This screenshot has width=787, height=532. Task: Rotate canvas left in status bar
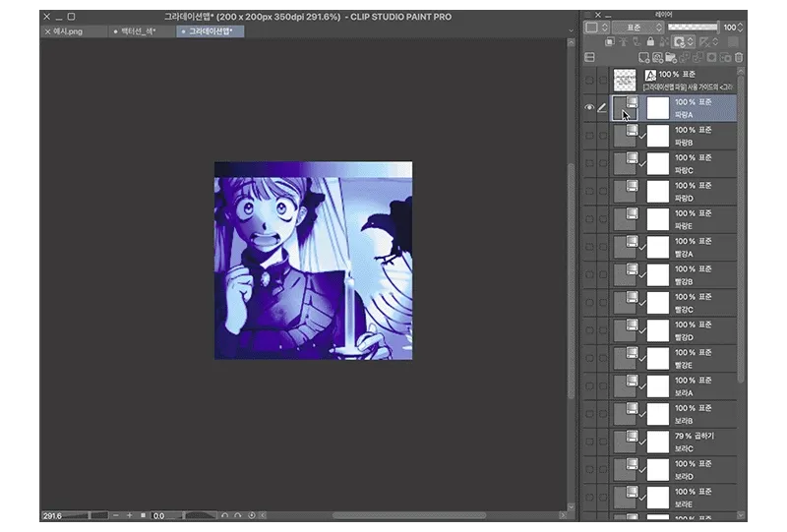coord(224,515)
